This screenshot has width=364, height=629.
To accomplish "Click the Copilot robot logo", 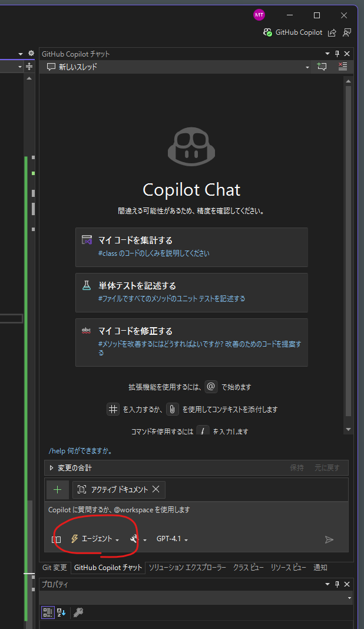I will click(191, 147).
